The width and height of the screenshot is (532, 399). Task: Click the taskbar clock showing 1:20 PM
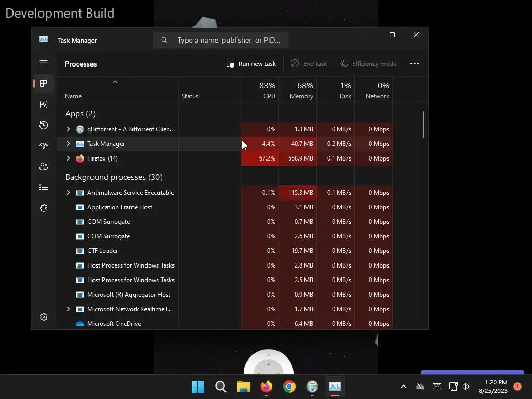tap(493, 387)
